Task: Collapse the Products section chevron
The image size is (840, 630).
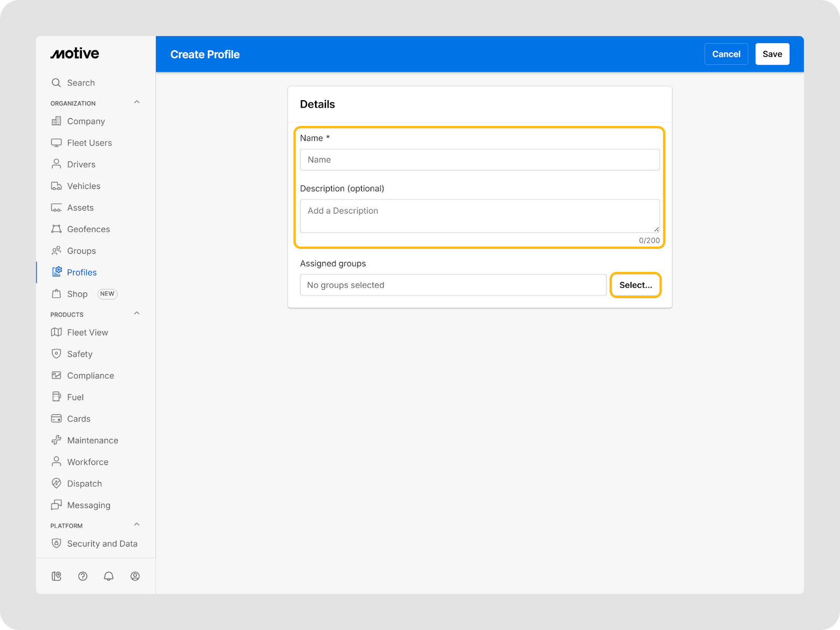Action: (136, 313)
